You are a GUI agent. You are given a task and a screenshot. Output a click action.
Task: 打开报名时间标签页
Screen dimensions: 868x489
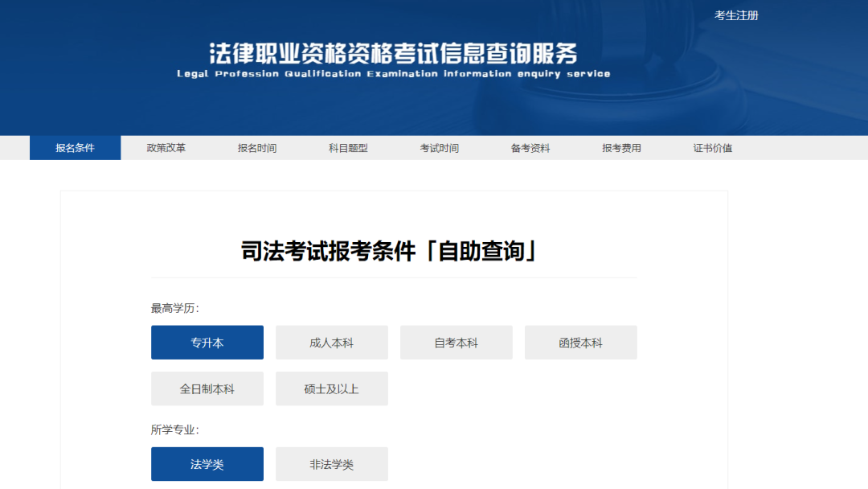[259, 148]
